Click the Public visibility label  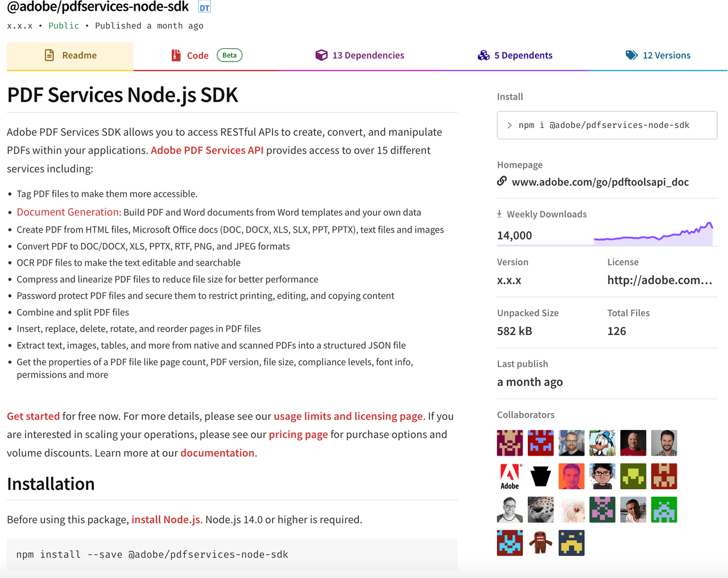(x=64, y=26)
